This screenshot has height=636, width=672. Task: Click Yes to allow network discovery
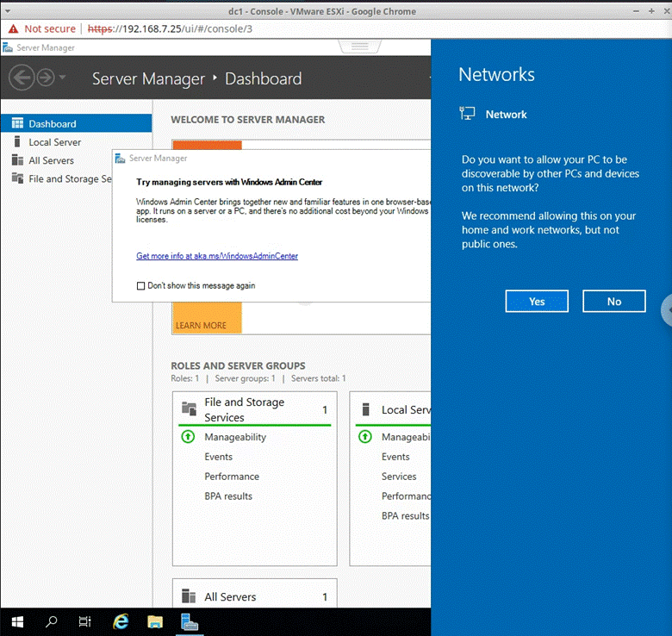click(537, 302)
